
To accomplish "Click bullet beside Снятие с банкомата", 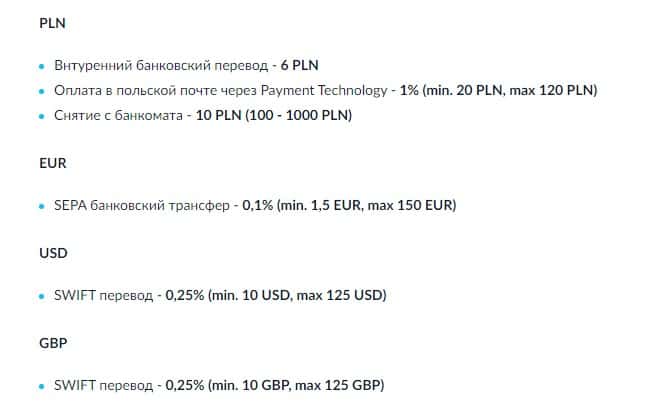I will click(41, 115).
